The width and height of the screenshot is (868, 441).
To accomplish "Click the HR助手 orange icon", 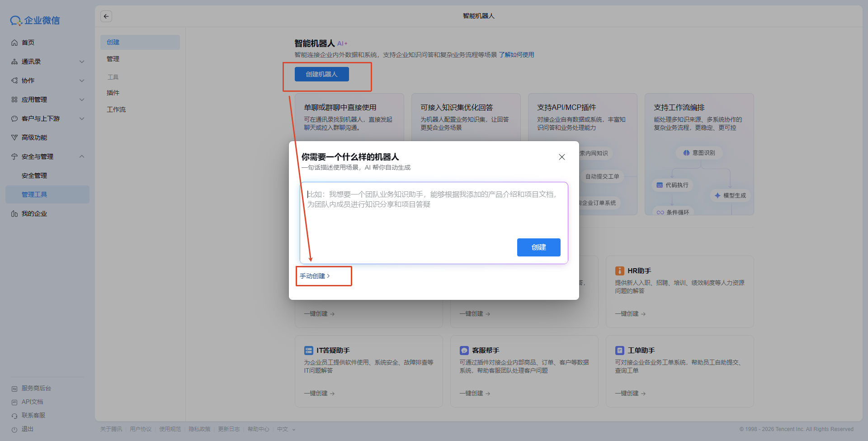I will 619,271.
